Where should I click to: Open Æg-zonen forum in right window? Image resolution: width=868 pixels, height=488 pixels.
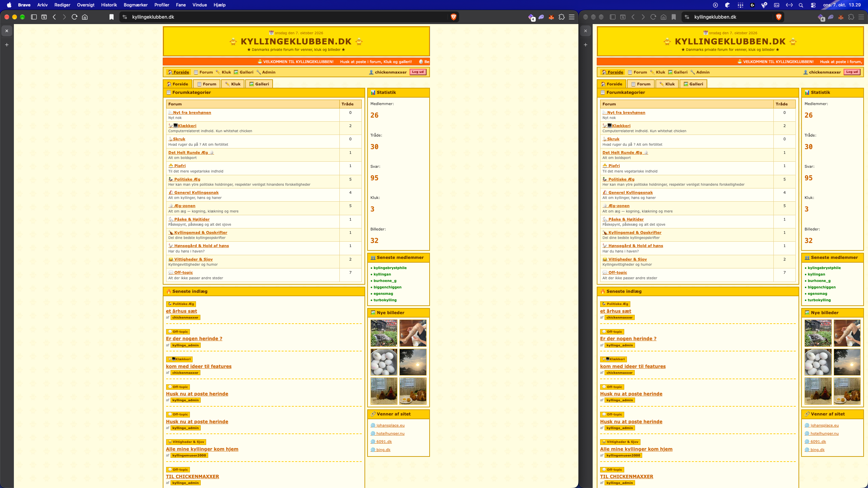[616, 206]
